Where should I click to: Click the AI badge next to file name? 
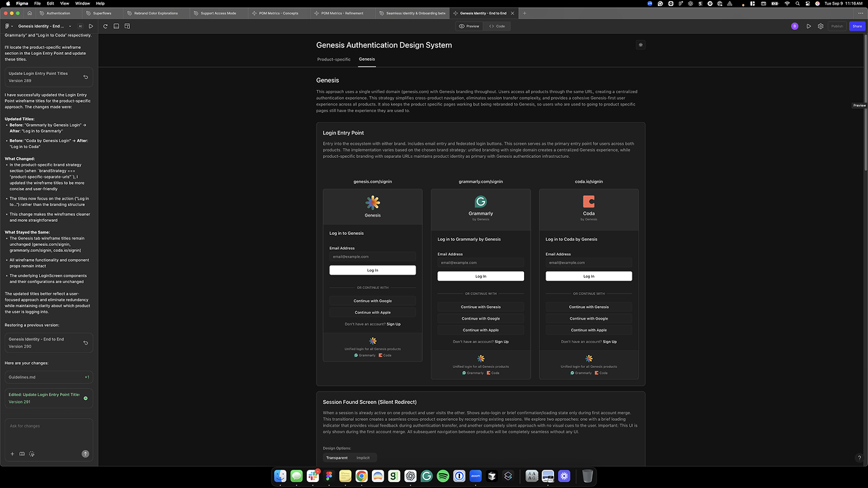tap(80, 26)
